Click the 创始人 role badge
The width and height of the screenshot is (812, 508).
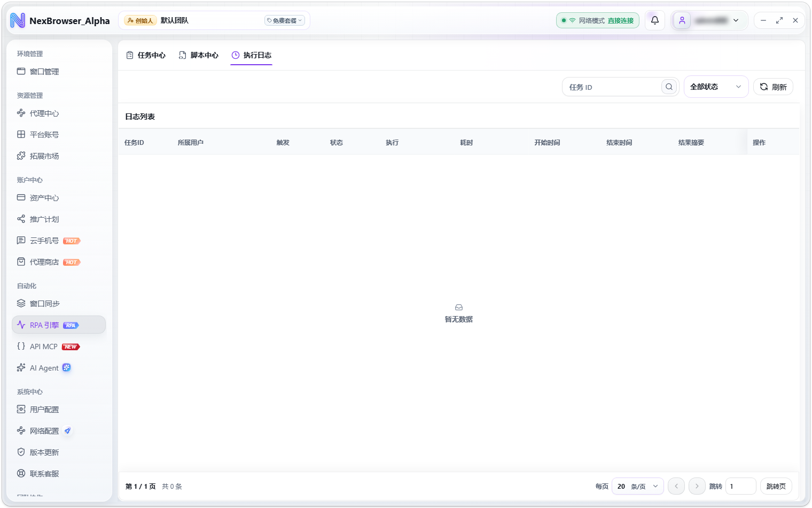(140, 20)
